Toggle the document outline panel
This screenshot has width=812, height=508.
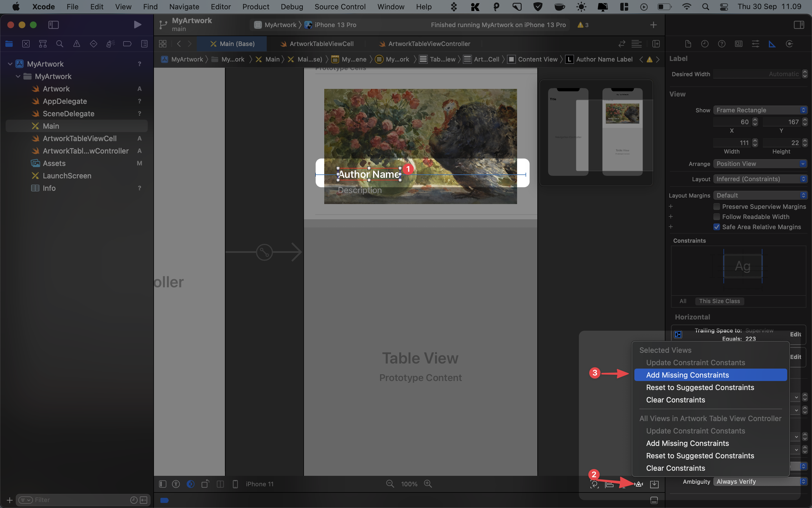(163, 484)
